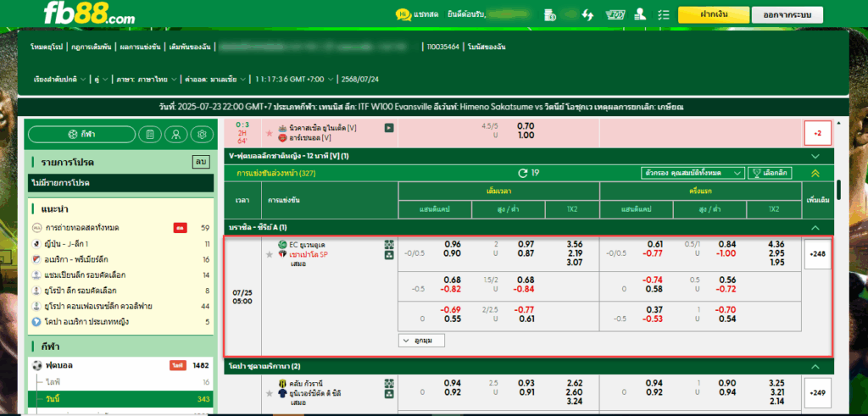Click the fb88.com logo
The width and height of the screenshot is (868, 416).
tap(88, 13)
